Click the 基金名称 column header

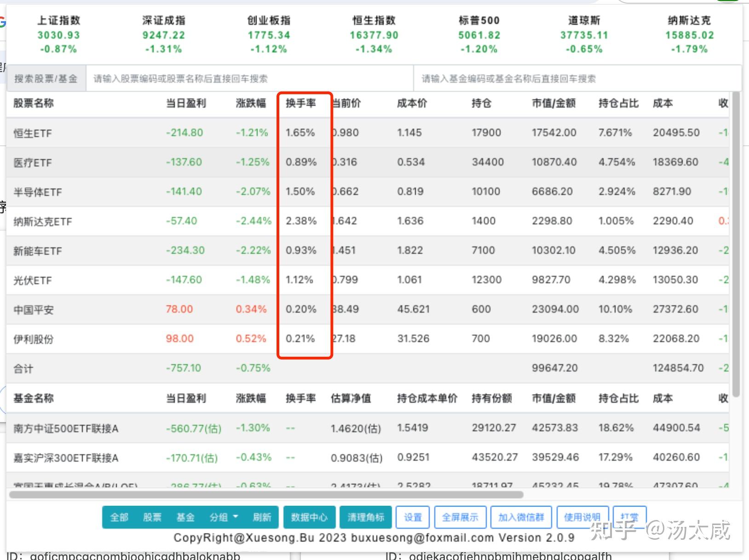(34, 398)
